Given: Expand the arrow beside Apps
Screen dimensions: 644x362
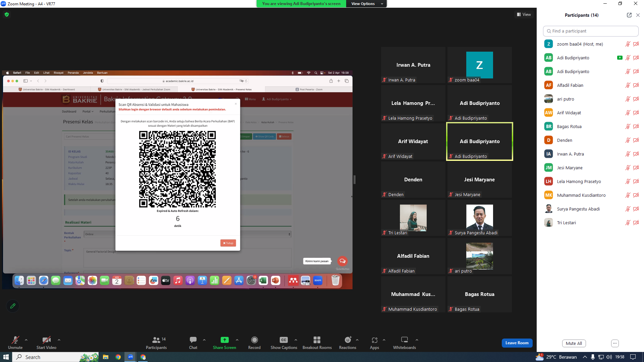Looking at the screenshot, I should [x=384, y=340].
